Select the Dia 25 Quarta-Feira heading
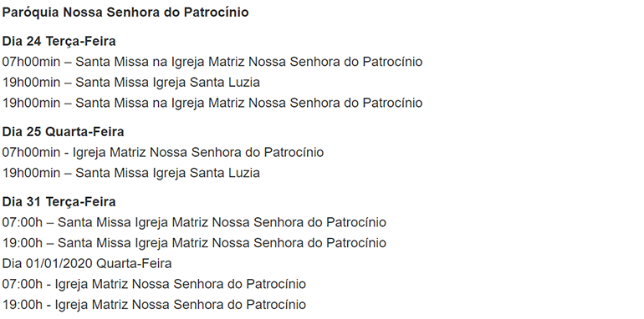 coord(63,132)
